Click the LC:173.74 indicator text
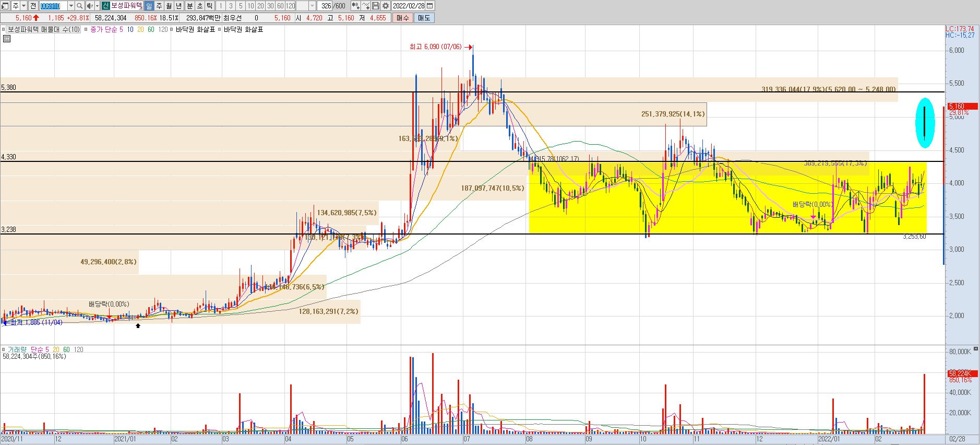This screenshot has width=980, height=445. (960, 29)
